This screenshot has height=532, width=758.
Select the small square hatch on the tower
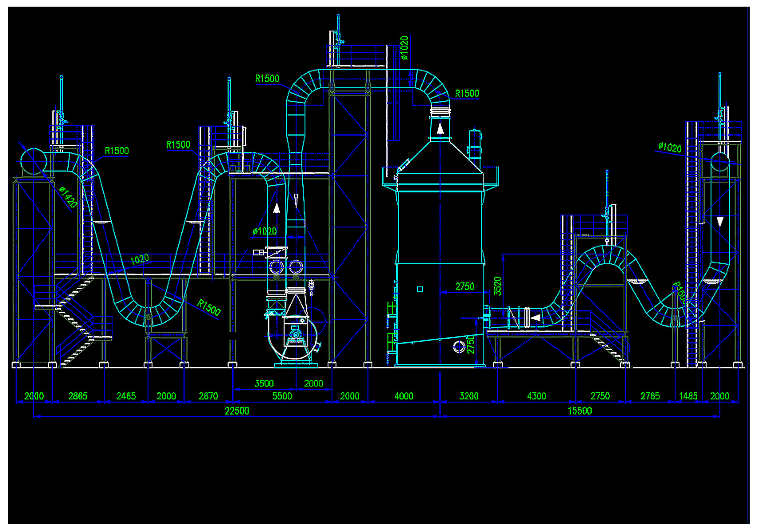(420, 289)
